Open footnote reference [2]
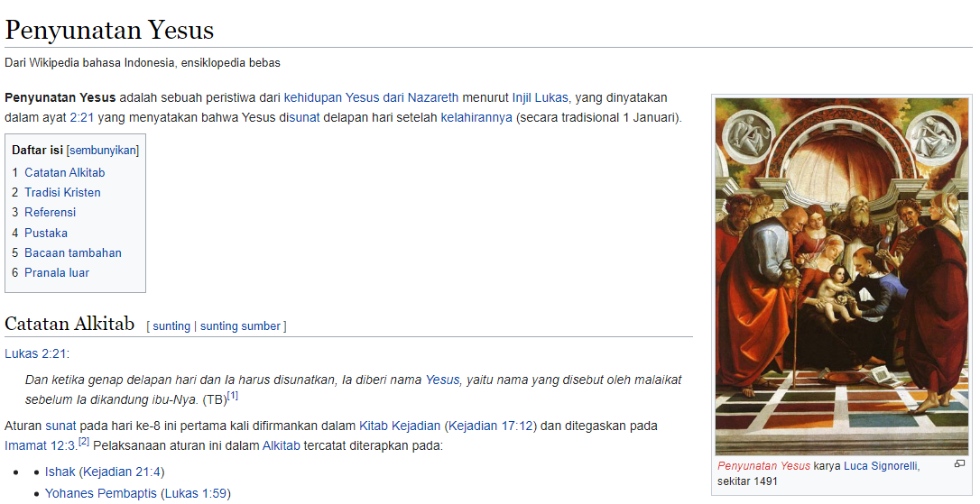 (84, 442)
